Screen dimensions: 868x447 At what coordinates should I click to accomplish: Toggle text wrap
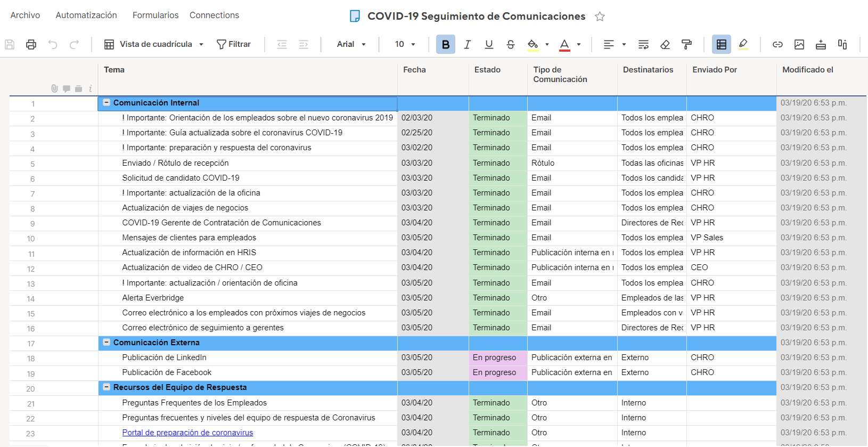(643, 44)
